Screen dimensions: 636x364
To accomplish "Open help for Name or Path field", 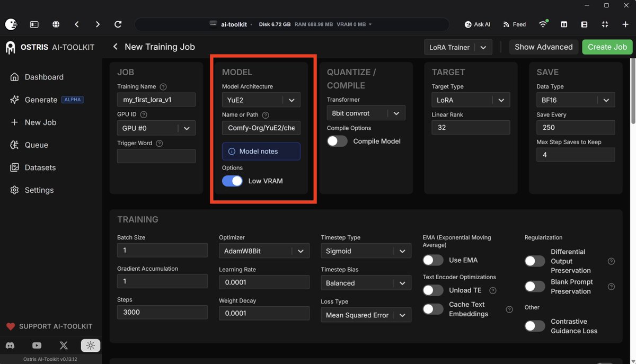I will click(x=266, y=115).
